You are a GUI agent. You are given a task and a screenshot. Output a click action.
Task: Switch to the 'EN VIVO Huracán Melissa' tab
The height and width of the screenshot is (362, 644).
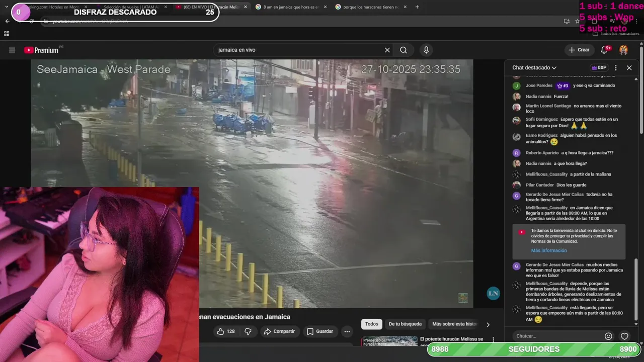210,7
